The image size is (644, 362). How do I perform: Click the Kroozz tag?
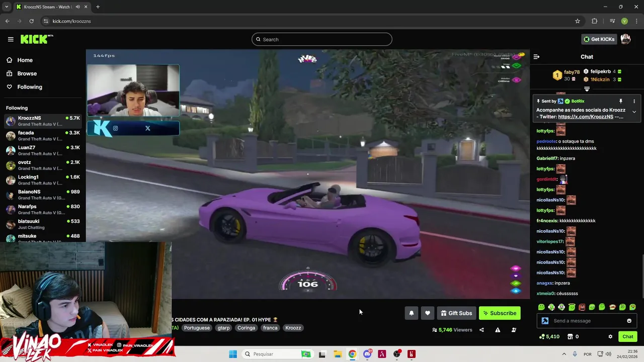293,328
